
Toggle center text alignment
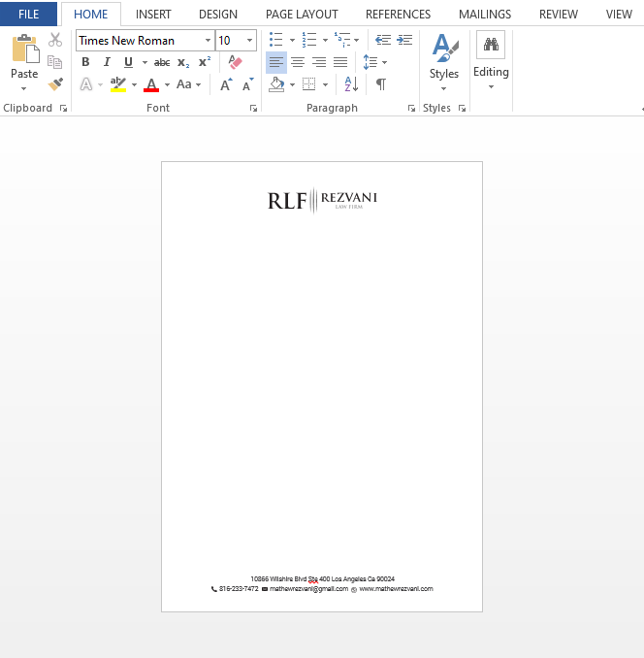(x=298, y=62)
